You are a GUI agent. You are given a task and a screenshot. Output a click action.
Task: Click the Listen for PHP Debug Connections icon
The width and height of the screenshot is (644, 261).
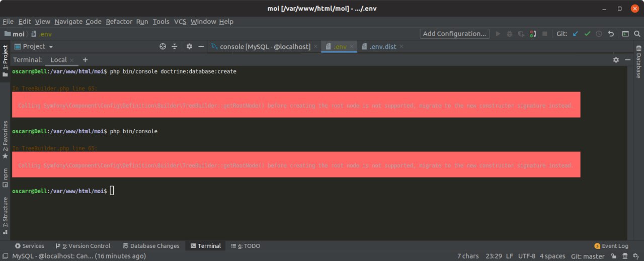(533, 34)
